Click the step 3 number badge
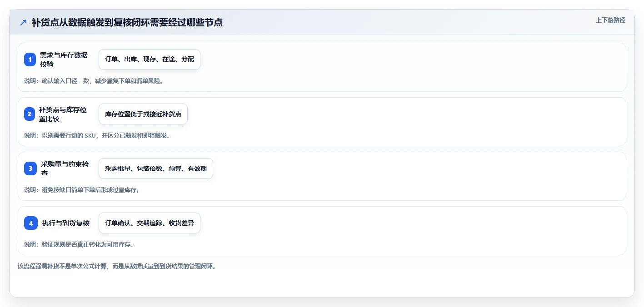This screenshot has height=307, width=644. 30,168
